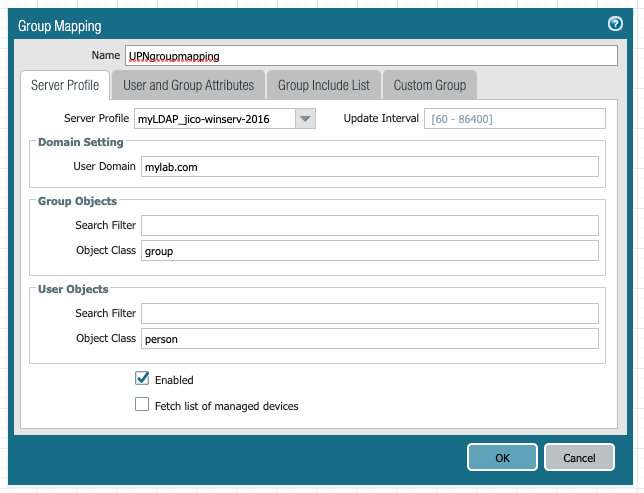644x493 pixels.
Task: Click the Name field containing UPNgroupmapping
Action: click(370, 56)
